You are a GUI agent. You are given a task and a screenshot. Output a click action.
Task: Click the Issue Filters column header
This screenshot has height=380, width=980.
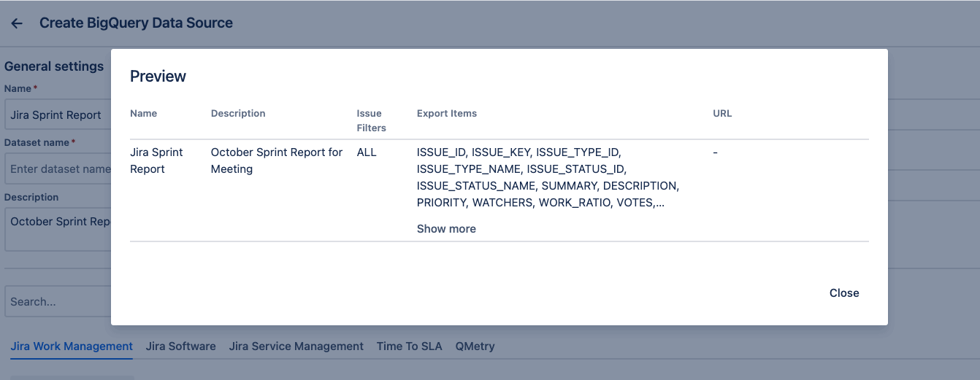click(371, 120)
